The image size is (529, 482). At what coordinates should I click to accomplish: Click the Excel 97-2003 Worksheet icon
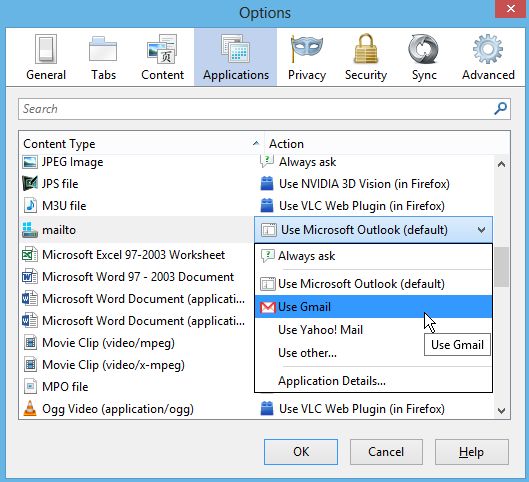pos(30,255)
